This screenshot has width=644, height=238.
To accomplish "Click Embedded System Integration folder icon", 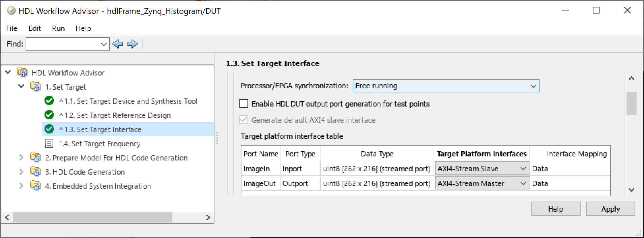I will [x=36, y=186].
